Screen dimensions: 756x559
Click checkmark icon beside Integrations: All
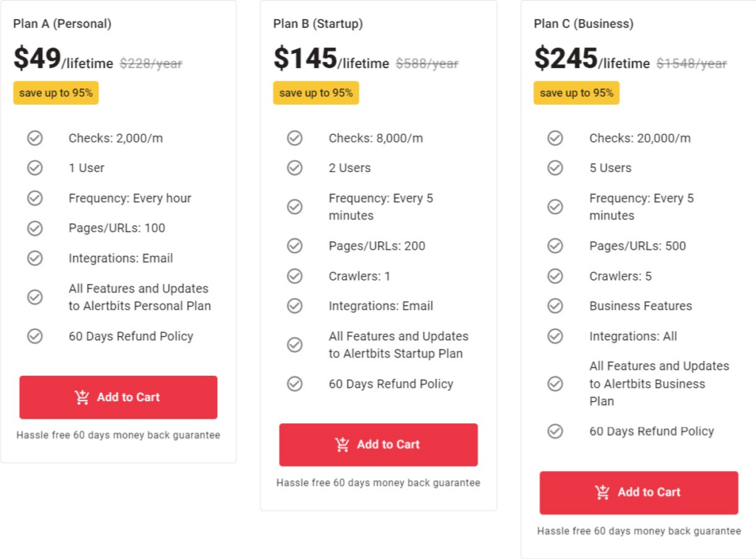pos(555,336)
